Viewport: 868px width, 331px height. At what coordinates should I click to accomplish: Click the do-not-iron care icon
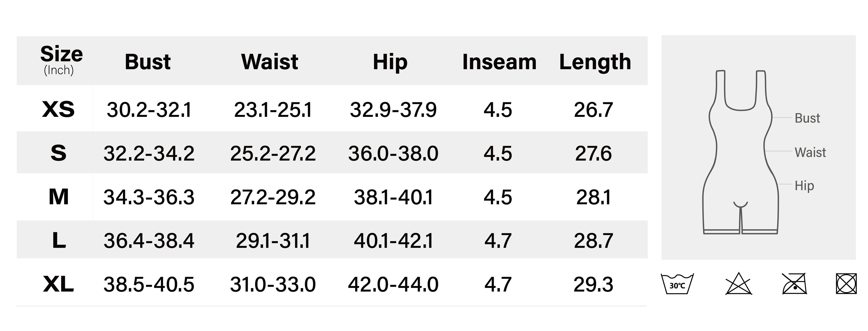coord(794,284)
